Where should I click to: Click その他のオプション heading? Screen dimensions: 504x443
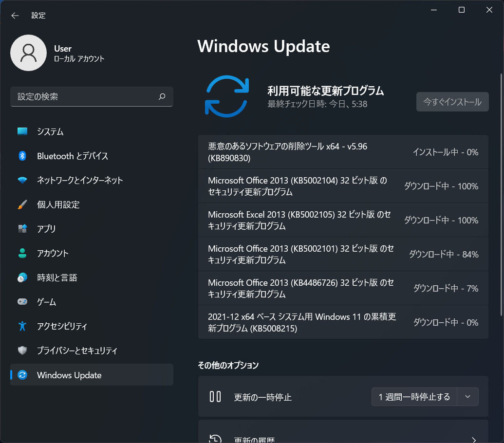(x=228, y=365)
